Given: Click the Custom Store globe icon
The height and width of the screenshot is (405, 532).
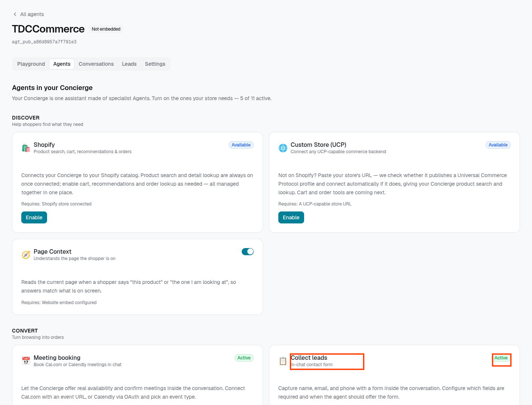Looking at the screenshot, I should pos(283,148).
